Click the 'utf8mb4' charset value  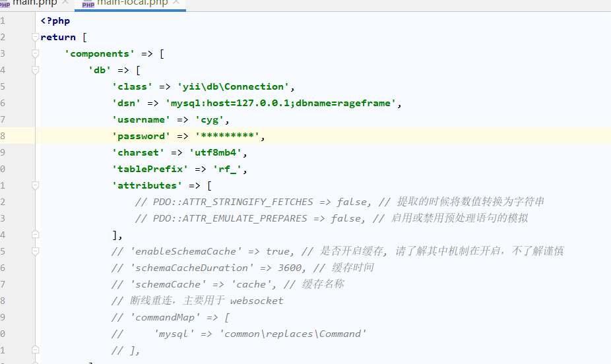[x=216, y=152]
